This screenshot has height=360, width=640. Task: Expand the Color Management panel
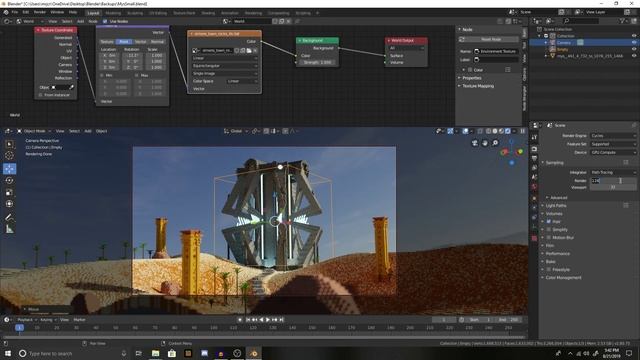563,278
